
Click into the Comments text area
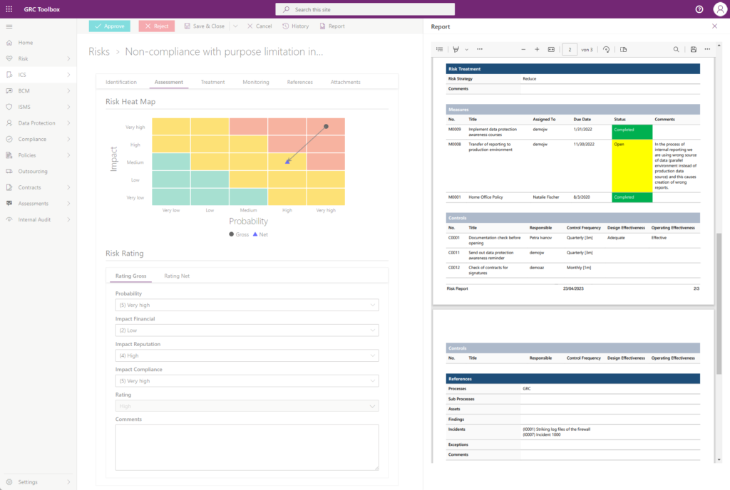247,447
